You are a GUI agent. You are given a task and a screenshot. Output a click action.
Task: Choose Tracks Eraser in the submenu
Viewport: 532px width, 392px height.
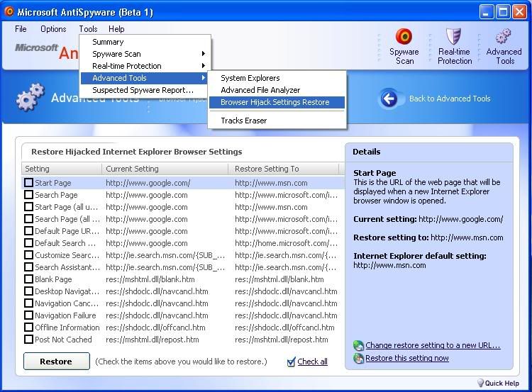point(277,121)
